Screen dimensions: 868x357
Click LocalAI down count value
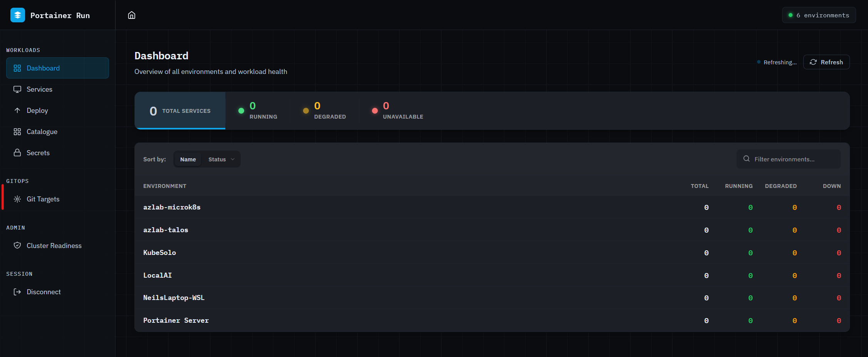coord(839,276)
